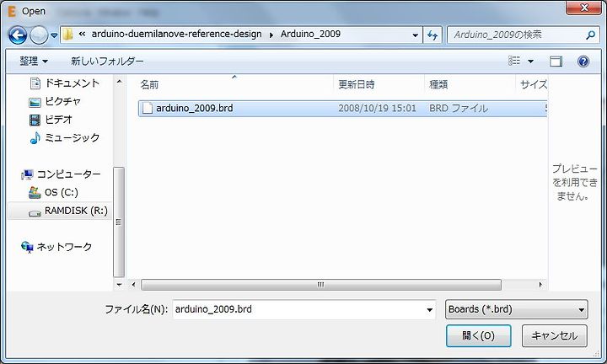Screen dimensions: 607x364
Task: Sort by 更新日時 column header
Action: coord(357,84)
